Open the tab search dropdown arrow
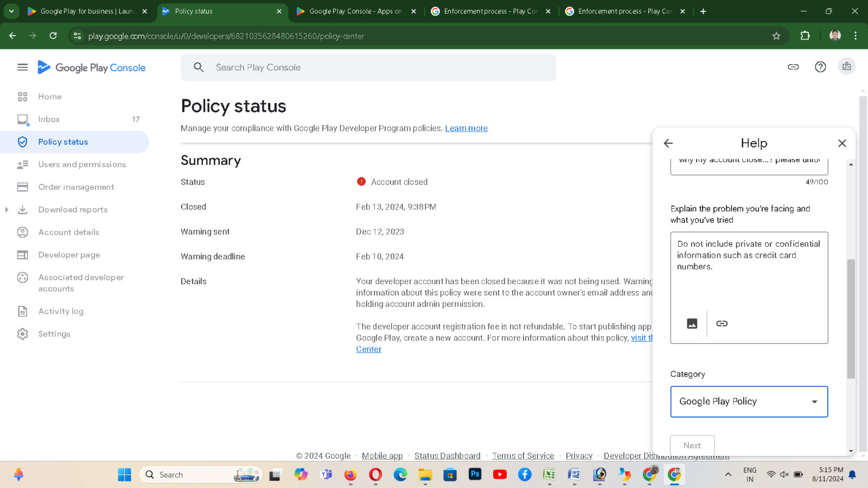This screenshot has height=488, width=868. click(x=11, y=11)
